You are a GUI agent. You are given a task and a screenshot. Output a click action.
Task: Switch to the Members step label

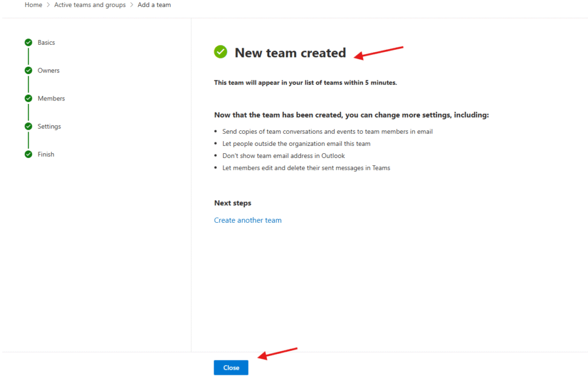pos(51,99)
